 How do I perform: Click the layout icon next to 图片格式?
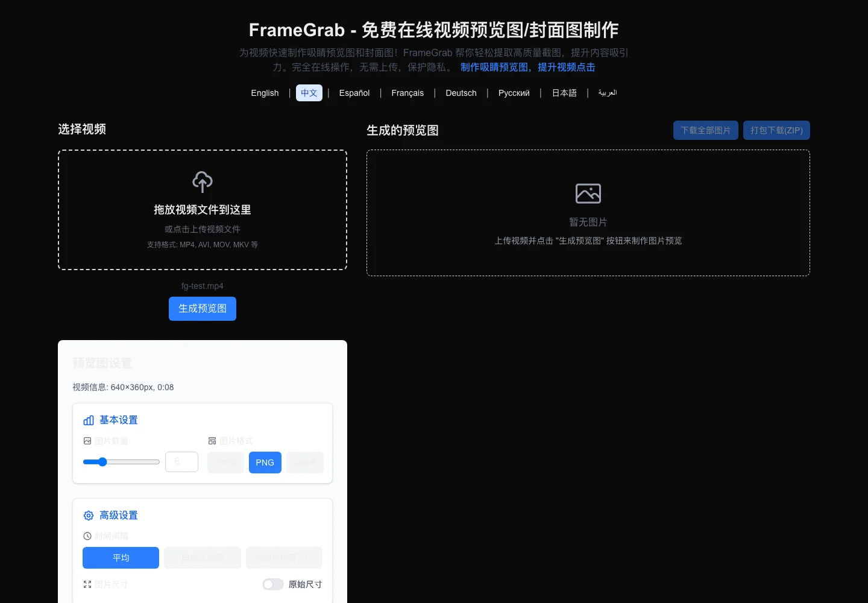pyautogui.click(x=212, y=441)
